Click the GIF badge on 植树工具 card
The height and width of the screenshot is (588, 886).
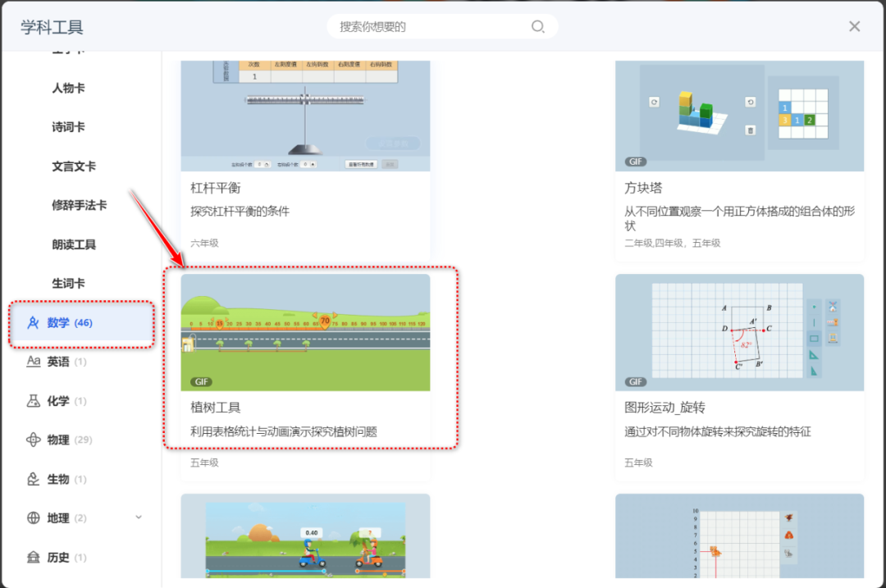pos(202,381)
